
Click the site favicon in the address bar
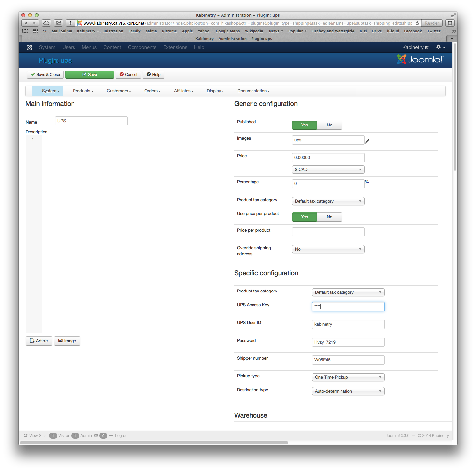(x=79, y=23)
